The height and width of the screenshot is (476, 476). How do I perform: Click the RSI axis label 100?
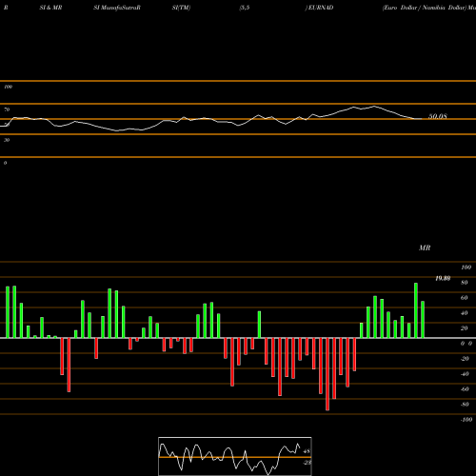(9, 87)
